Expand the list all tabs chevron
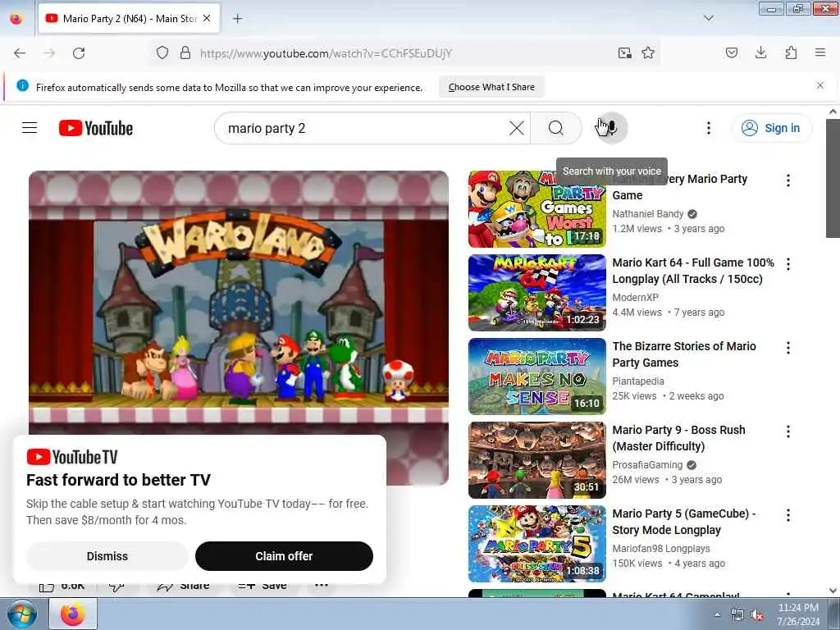Viewport: 840px width, 630px height. click(x=708, y=18)
